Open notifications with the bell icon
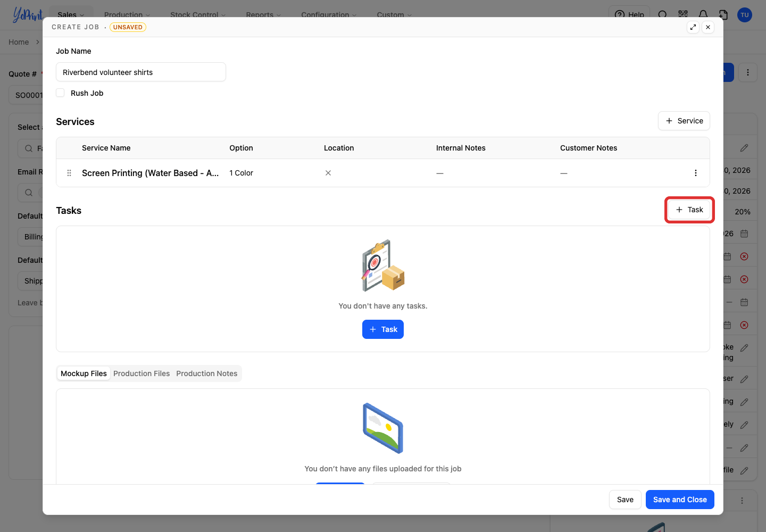 [x=703, y=14]
